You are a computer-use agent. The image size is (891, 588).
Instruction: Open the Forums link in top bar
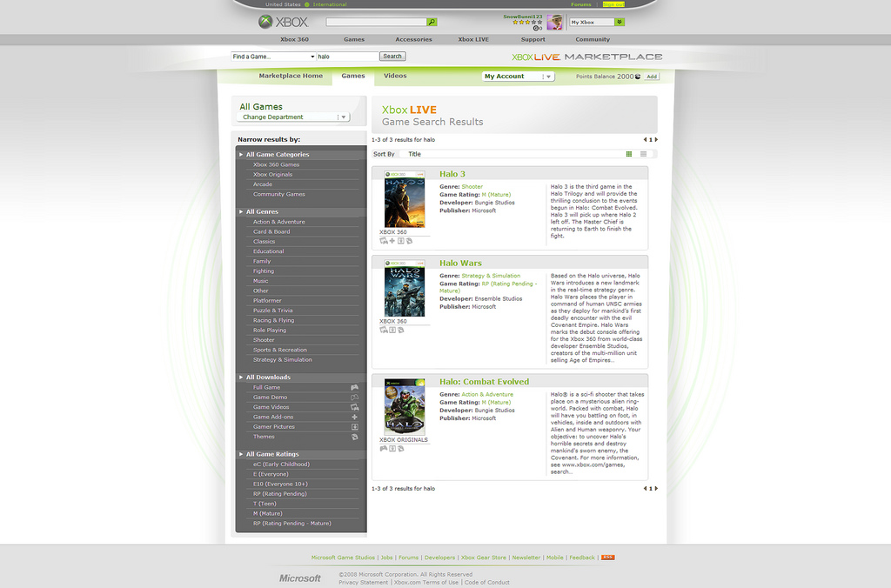pos(580,4)
